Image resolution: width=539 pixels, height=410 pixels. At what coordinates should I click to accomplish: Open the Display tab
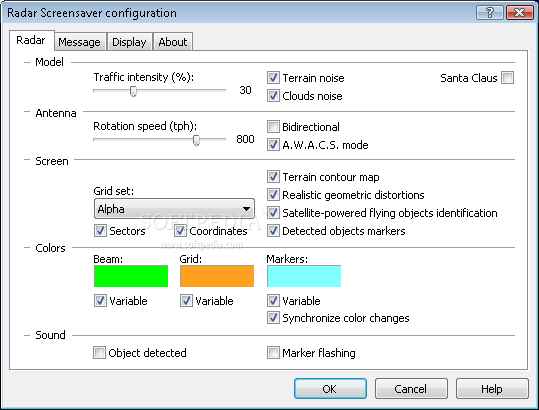pyautogui.click(x=129, y=42)
